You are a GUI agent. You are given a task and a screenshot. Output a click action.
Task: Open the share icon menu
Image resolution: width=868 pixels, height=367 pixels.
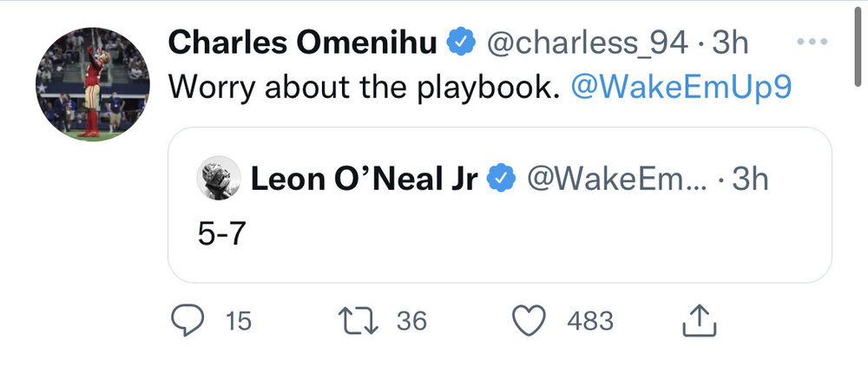pos(700,322)
